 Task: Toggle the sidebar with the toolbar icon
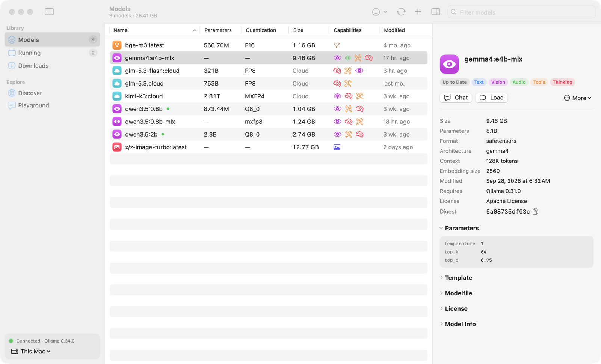coord(49,12)
